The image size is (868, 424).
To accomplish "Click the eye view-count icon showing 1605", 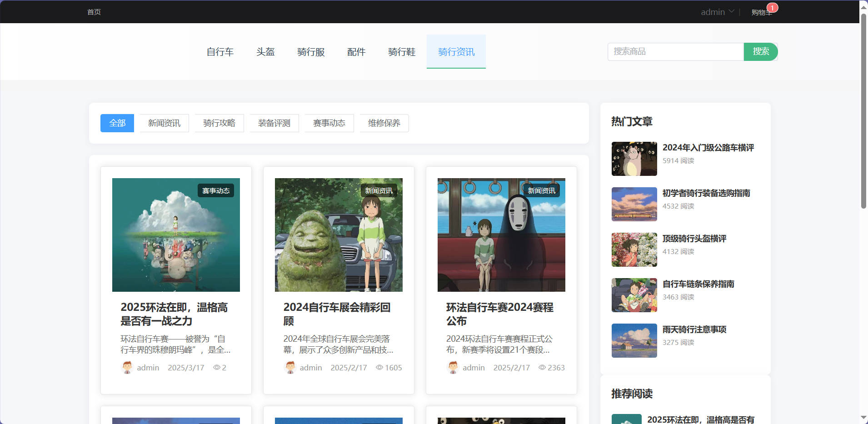I will pos(379,367).
